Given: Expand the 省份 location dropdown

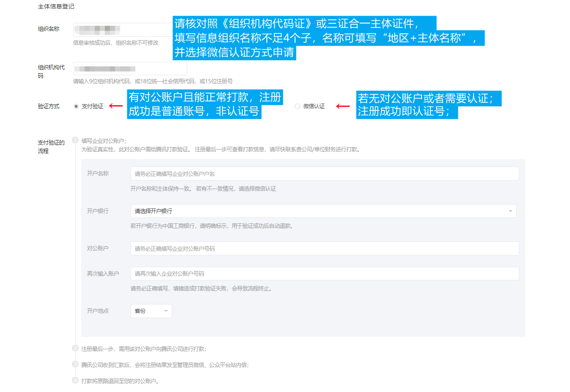Looking at the screenshot, I should click(x=151, y=311).
